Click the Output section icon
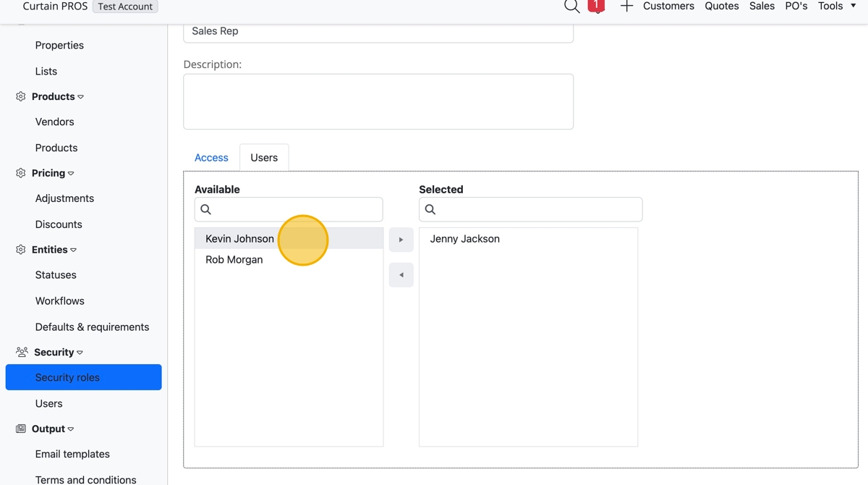The height and width of the screenshot is (485, 868). (x=21, y=429)
